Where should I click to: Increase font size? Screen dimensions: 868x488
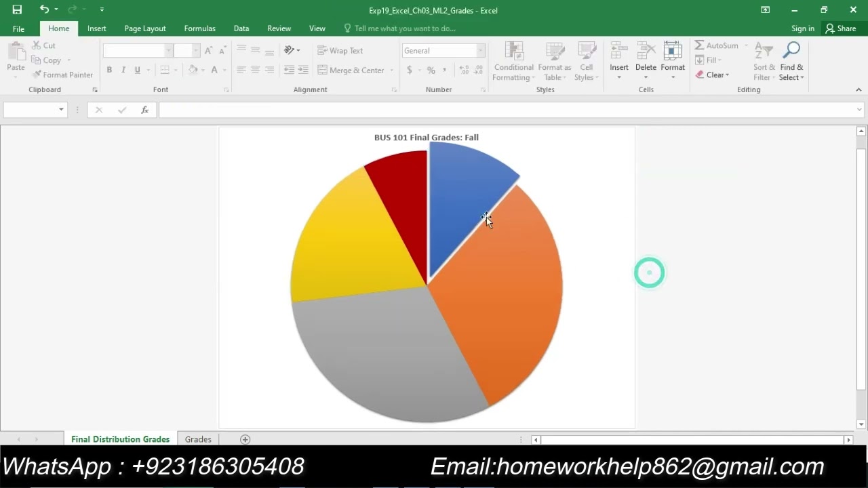[x=208, y=51]
